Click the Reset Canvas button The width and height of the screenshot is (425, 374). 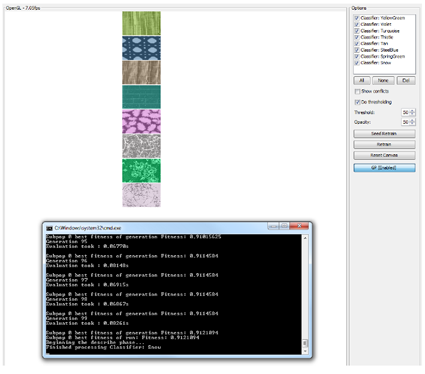pos(384,155)
